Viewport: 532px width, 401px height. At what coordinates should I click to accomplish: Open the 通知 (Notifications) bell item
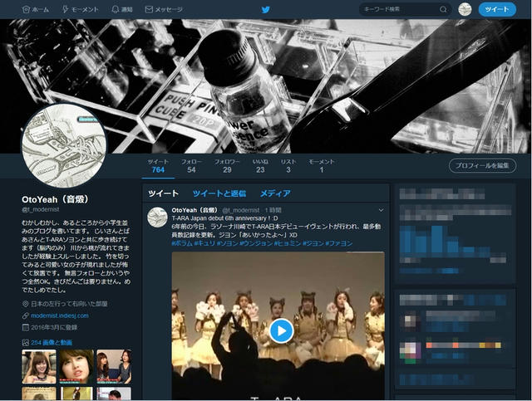click(x=122, y=9)
